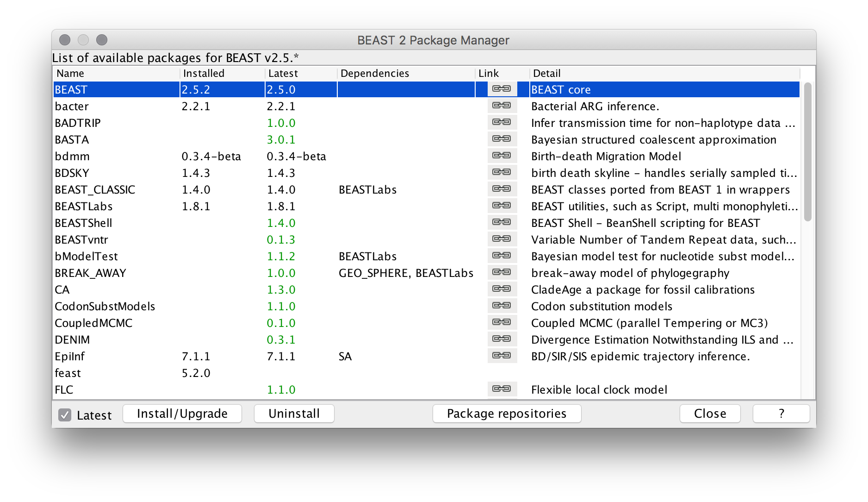Click the Install/Upgrade button
The height and width of the screenshot is (502, 868).
pyautogui.click(x=182, y=414)
